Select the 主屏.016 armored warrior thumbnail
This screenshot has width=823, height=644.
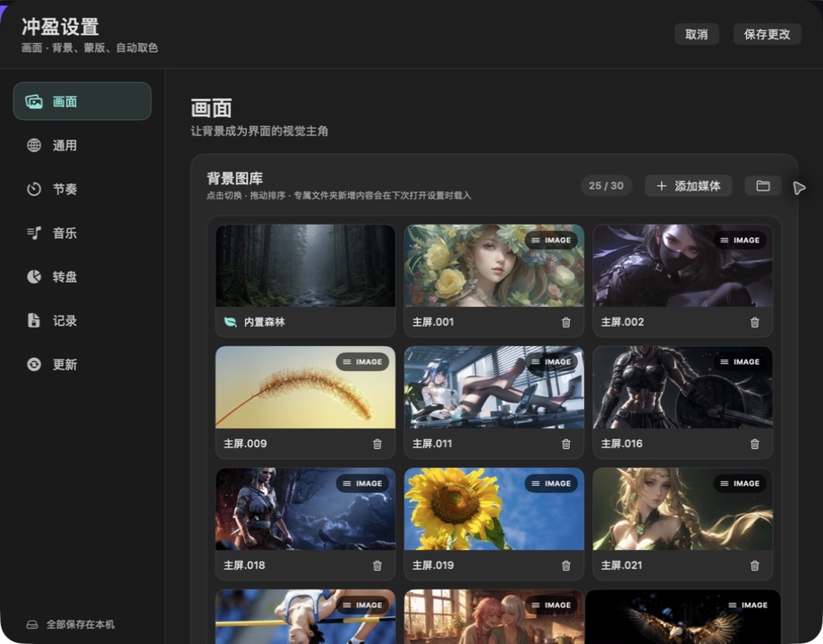pyautogui.click(x=683, y=387)
